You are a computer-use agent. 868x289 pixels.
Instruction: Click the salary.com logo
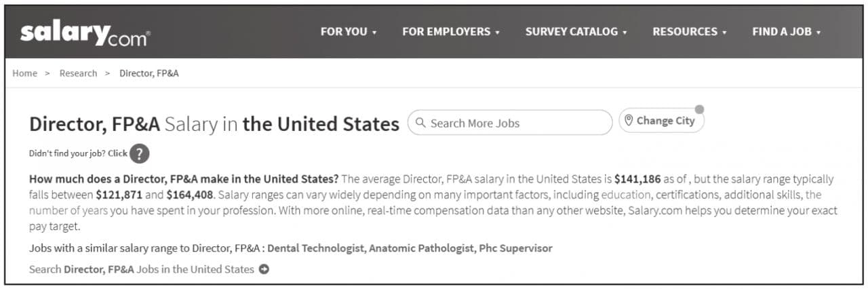pos(85,33)
